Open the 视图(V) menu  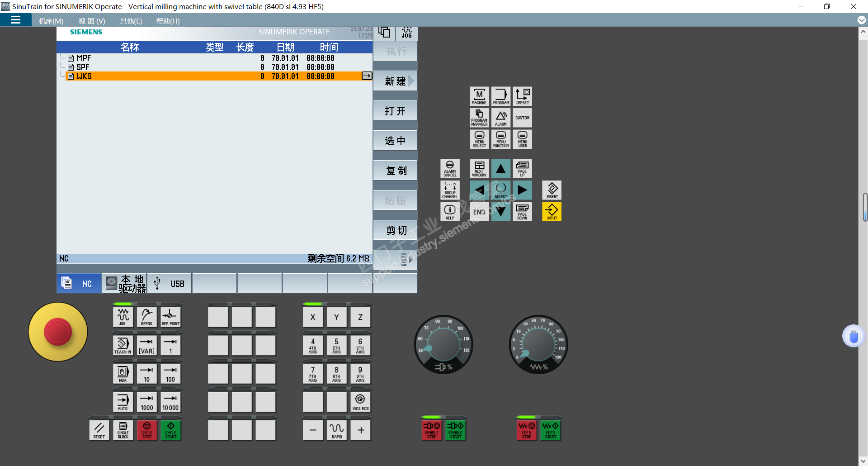(x=92, y=21)
